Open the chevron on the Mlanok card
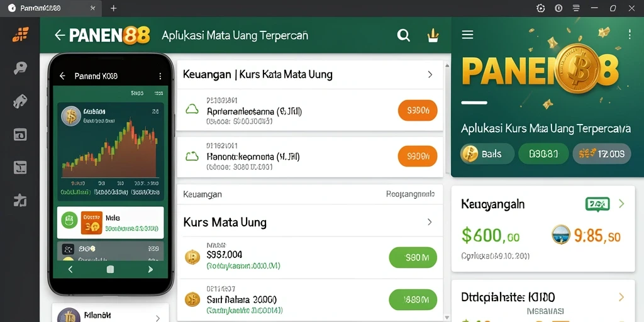Image resolution: width=644 pixels, height=322 pixels. (158, 318)
